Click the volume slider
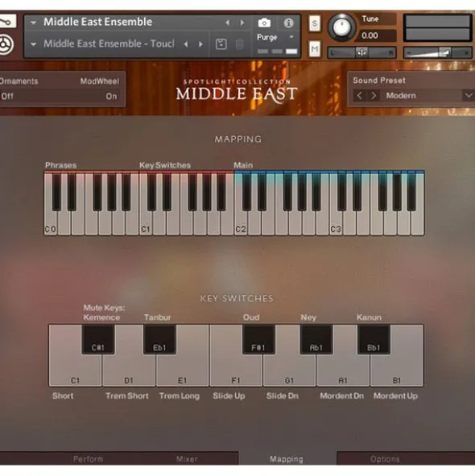Screen dimensions: 475x476 (x=438, y=53)
